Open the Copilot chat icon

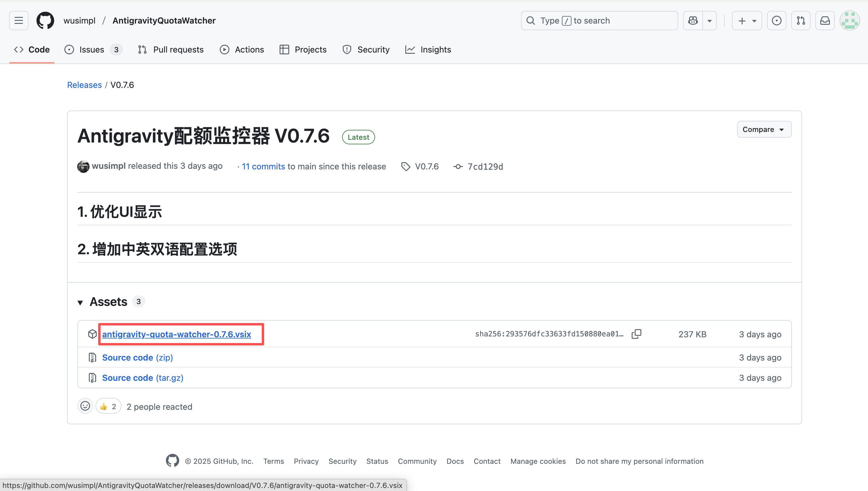pos(693,21)
